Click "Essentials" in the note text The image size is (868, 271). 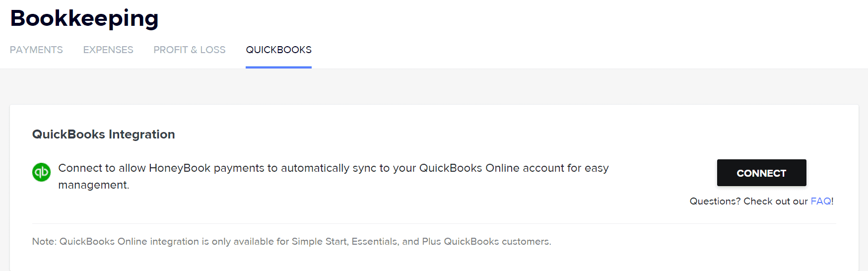(x=375, y=242)
